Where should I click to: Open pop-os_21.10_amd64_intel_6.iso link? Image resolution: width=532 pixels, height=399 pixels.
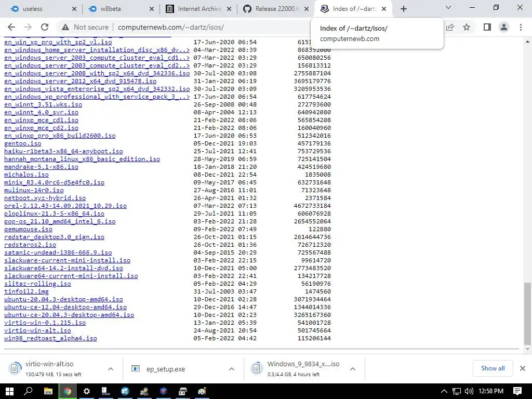(x=60, y=221)
